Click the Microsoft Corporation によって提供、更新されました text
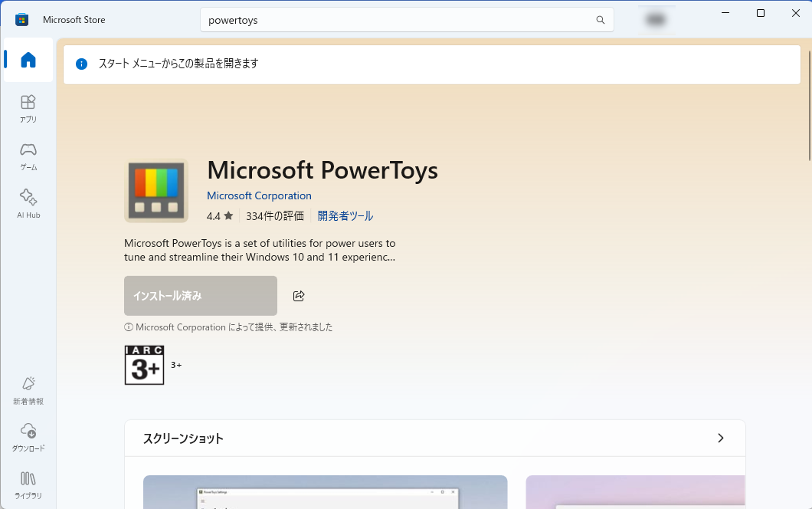 (x=234, y=327)
